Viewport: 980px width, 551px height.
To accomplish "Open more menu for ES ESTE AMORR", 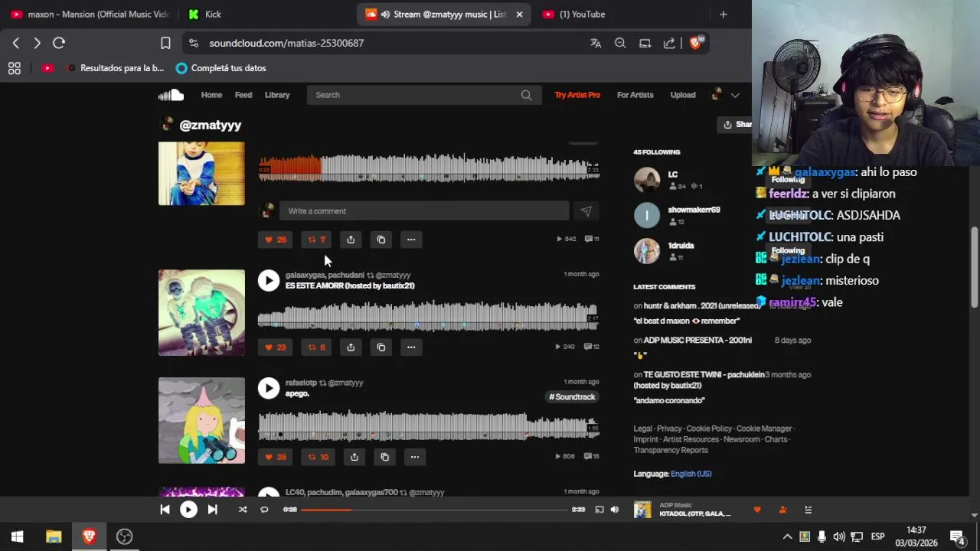I will coord(411,347).
